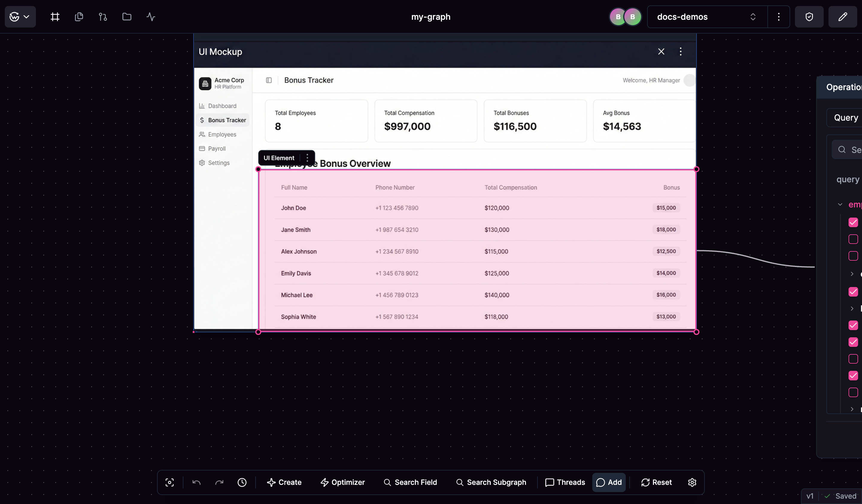Viewport: 862px width, 504px height.
Task: Select the frame tool in the top toolbar
Action: [55, 16]
